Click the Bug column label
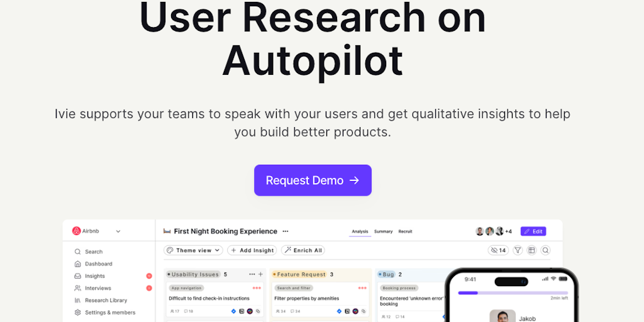 [386, 274]
